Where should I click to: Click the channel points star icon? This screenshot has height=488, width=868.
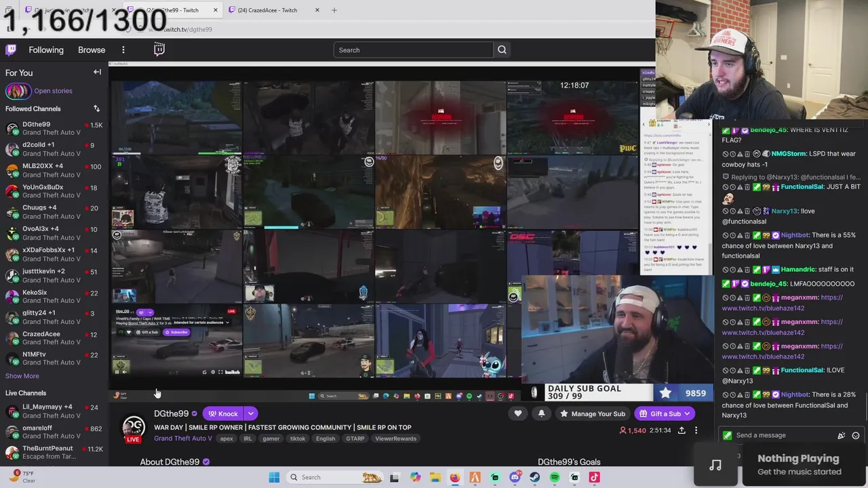click(665, 393)
